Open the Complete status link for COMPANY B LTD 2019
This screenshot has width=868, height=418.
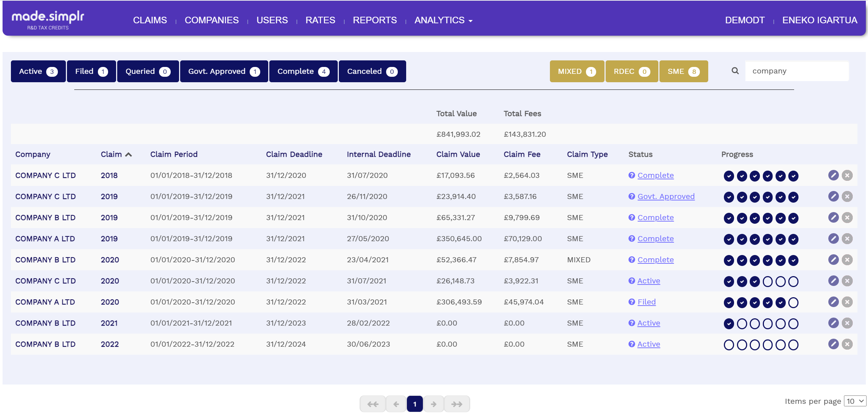(655, 217)
